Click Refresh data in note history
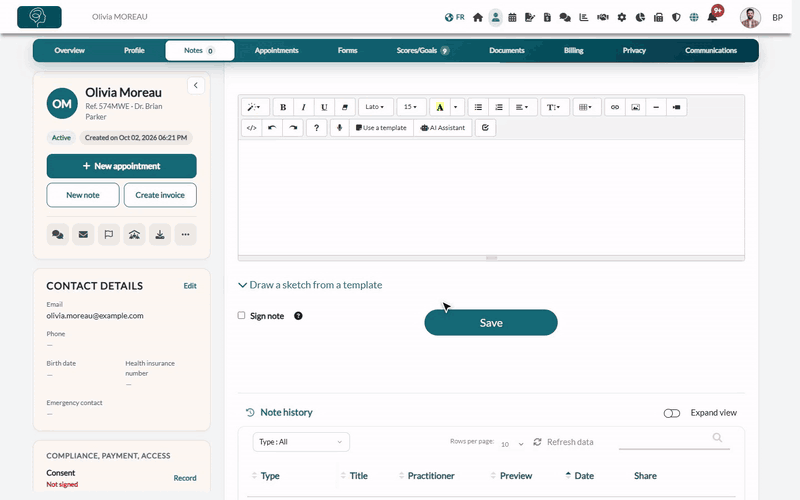 click(x=563, y=442)
